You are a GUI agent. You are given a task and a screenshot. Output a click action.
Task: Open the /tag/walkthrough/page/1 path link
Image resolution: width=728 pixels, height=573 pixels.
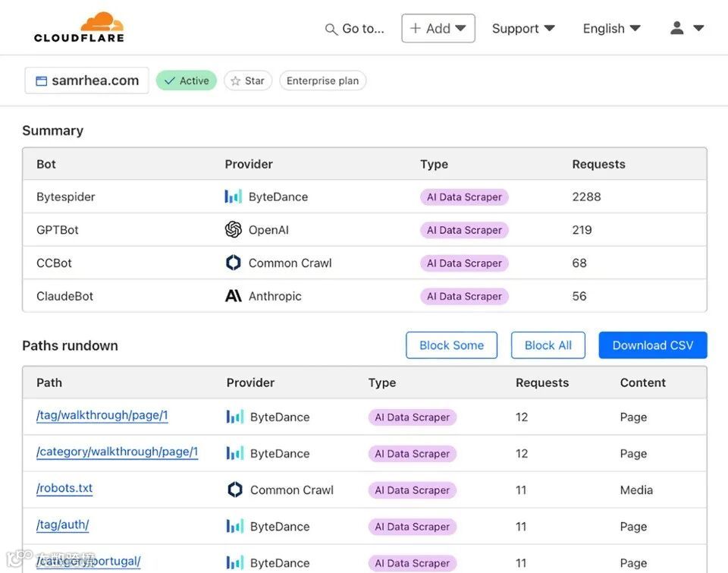[x=102, y=415]
